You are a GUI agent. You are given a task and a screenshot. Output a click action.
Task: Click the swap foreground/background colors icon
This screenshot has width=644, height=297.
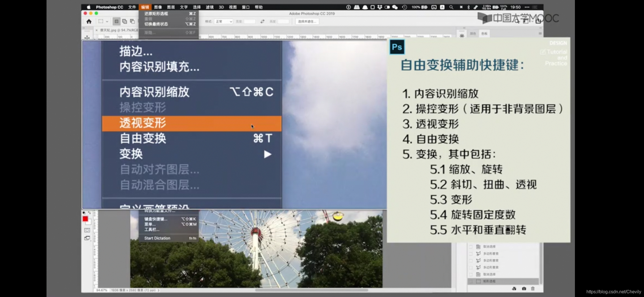click(89, 213)
